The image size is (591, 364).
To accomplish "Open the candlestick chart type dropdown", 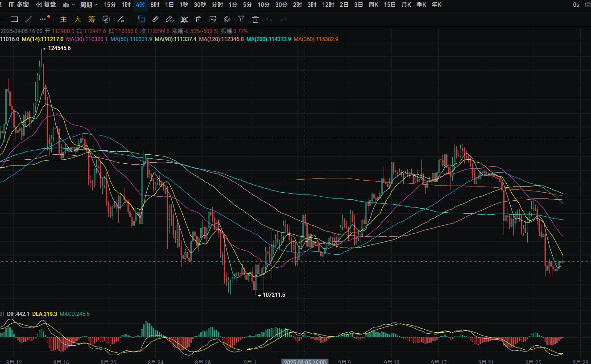I will (x=69, y=5).
